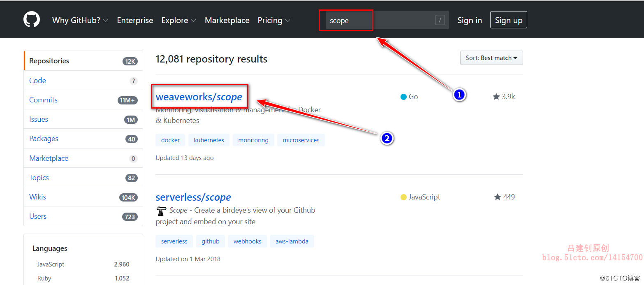644x285 pixels.
Task: Show Issues search results
Action: [83, 119]
